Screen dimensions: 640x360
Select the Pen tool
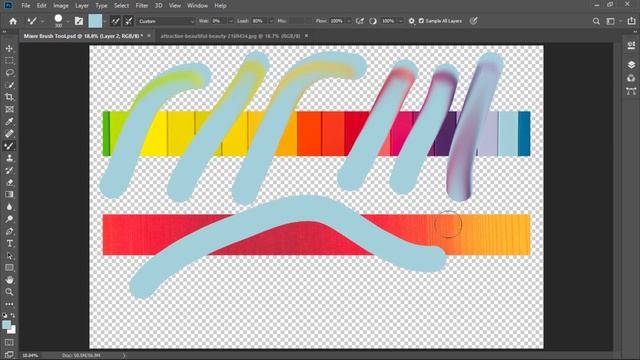tap(9, 231)
